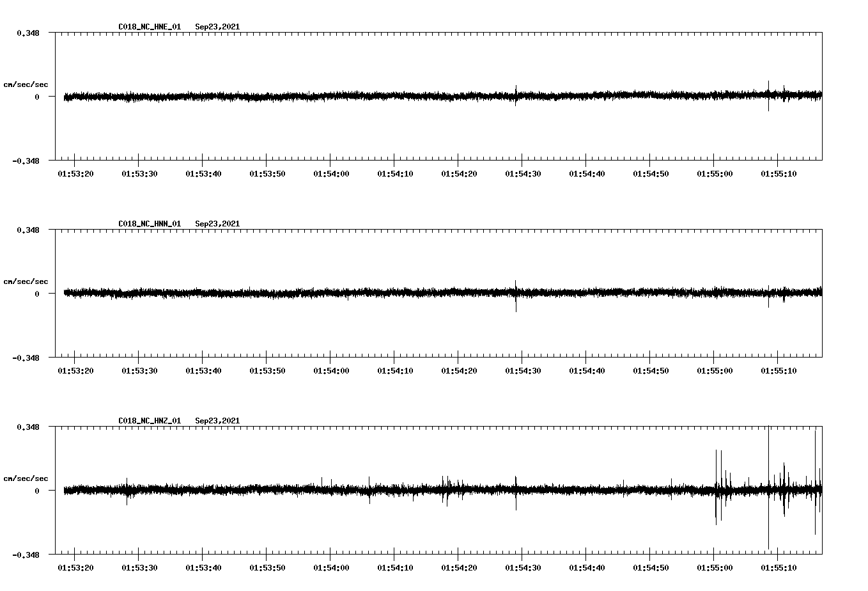This screenshot has width=868, height=591.
Task: Click the HNZ spike near 01:53:28
Action: click(x=127, y=491)
